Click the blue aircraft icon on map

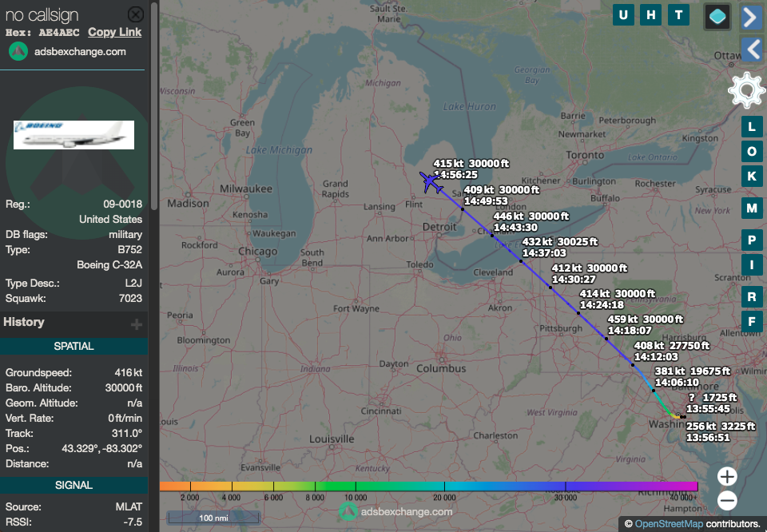tap(431, 182)
